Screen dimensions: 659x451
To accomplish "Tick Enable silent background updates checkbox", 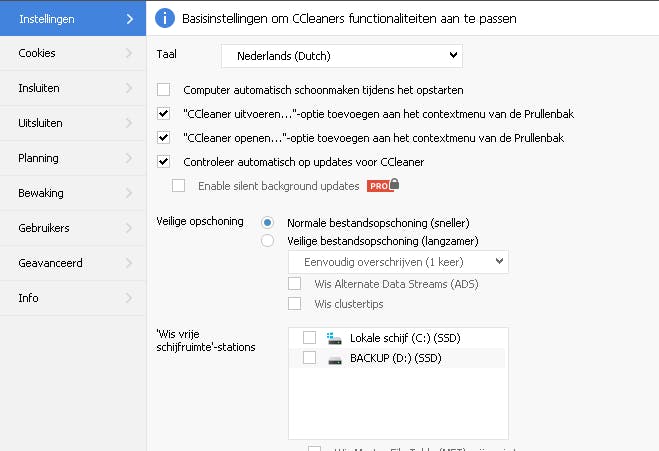I will [x=178, y=185].
